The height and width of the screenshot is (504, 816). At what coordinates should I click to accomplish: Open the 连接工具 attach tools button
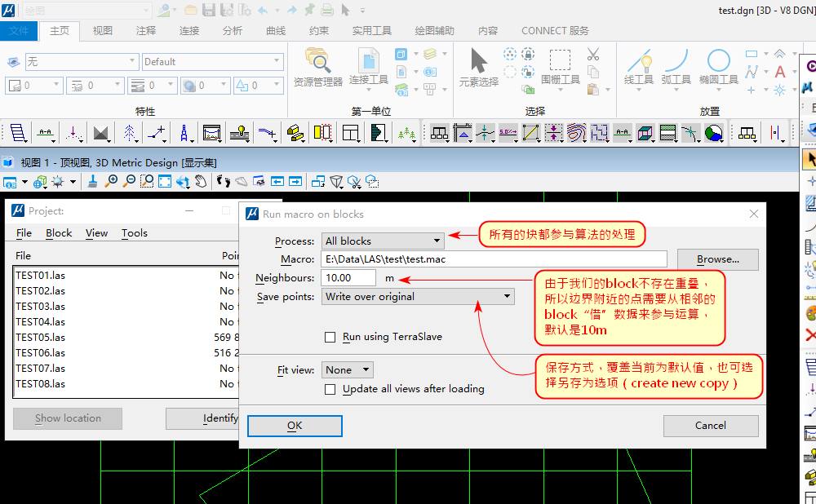pos(369,68)
